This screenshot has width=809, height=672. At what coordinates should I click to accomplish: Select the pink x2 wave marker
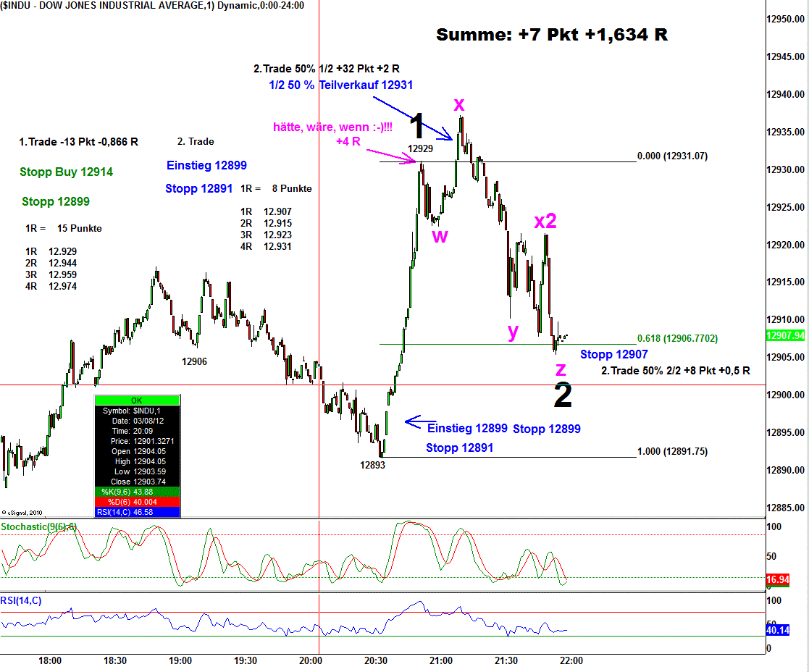[x=545, y=222]
